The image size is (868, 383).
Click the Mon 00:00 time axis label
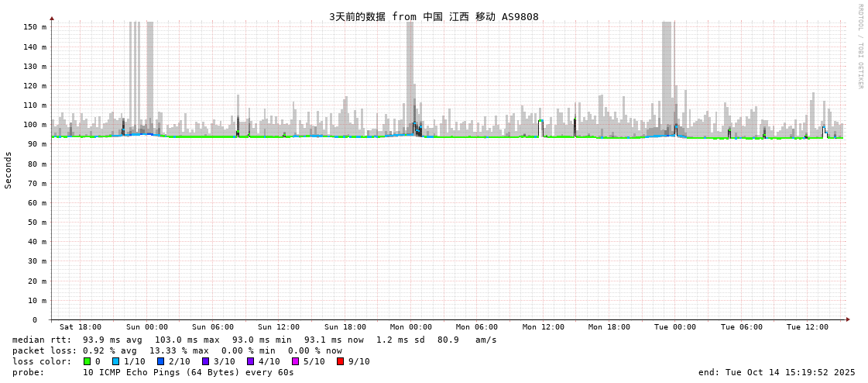click(411, 327)
